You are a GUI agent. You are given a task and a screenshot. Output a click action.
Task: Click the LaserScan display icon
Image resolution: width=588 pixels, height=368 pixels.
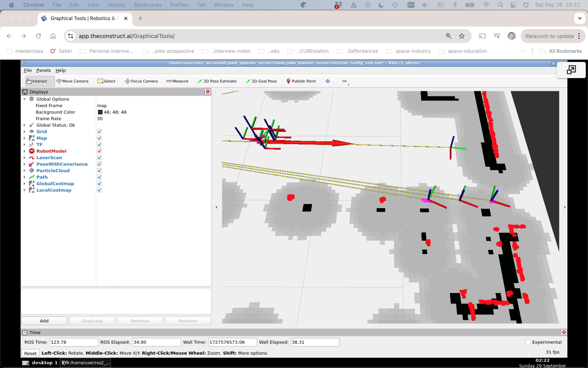pos(32,158)
